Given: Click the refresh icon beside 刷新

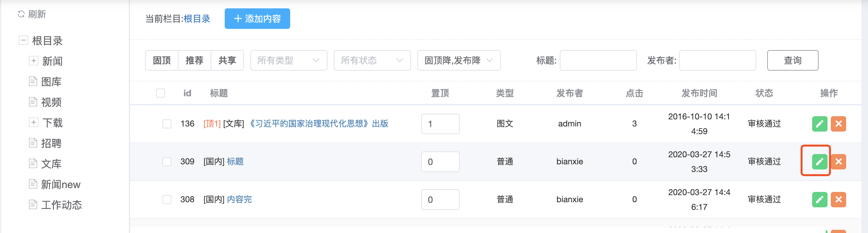Looking at the screenshot, I should tap(21, 14).
